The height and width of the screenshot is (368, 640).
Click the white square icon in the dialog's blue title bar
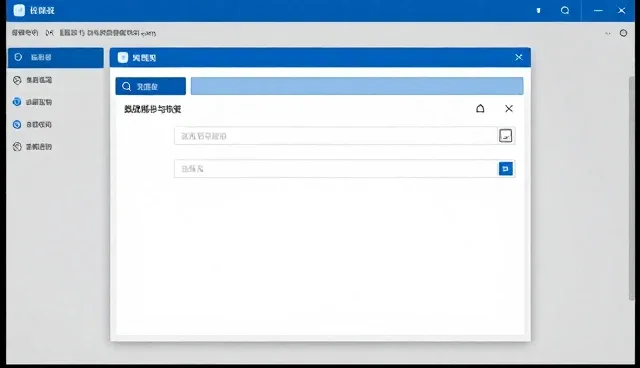(x=123, y=58)
